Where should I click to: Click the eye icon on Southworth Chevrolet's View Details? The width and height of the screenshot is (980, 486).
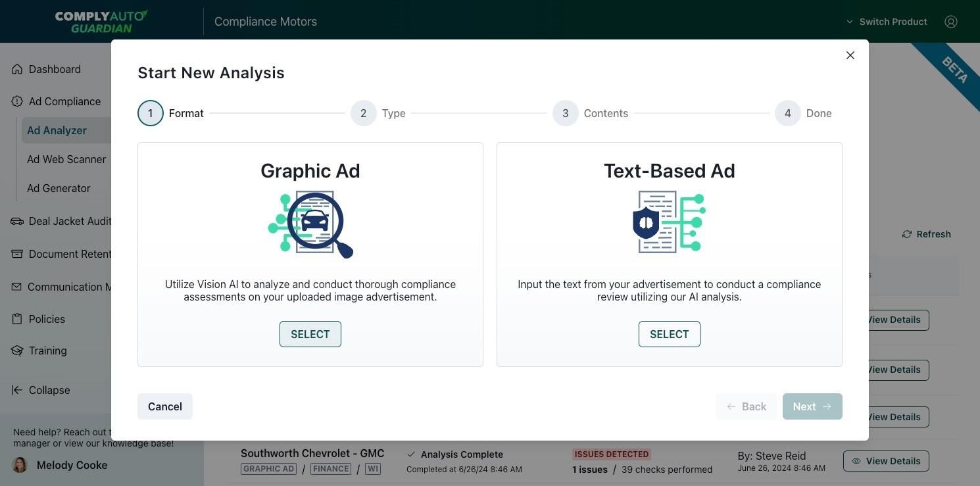tap(855, 461)
